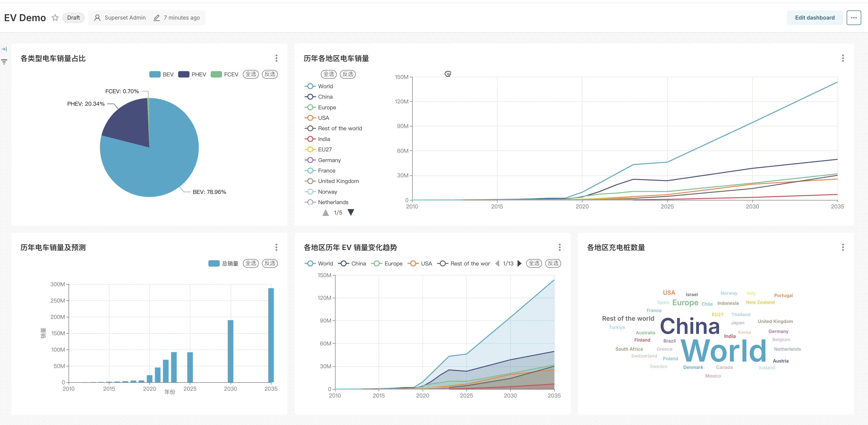The width and height of the screenshot is (868, 425).
Task: Advance legend page 1/13 right arrow
Action: coord(519,263)
